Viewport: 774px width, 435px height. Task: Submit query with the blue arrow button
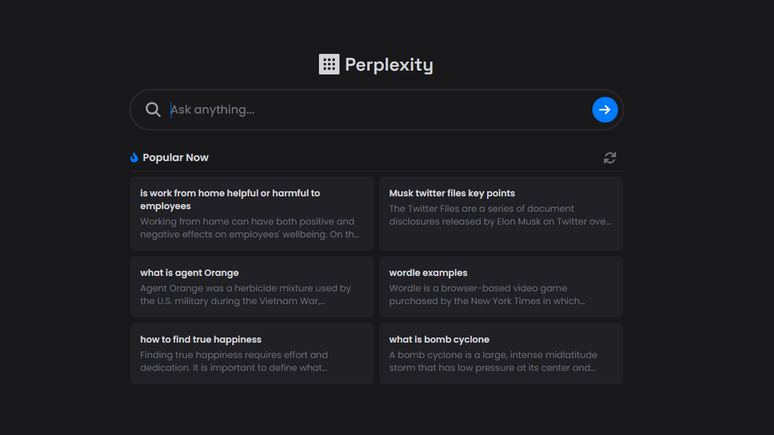coord(605,110)
